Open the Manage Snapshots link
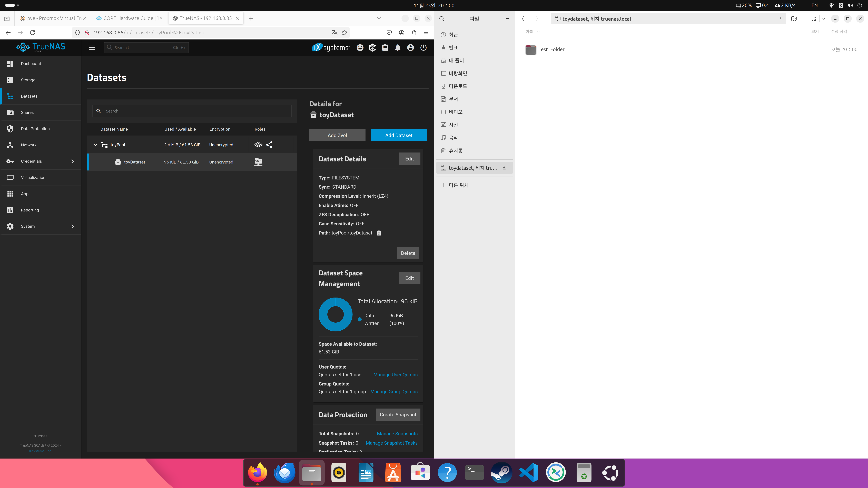This screenshot has height=488, width=868. pos(397,434)
